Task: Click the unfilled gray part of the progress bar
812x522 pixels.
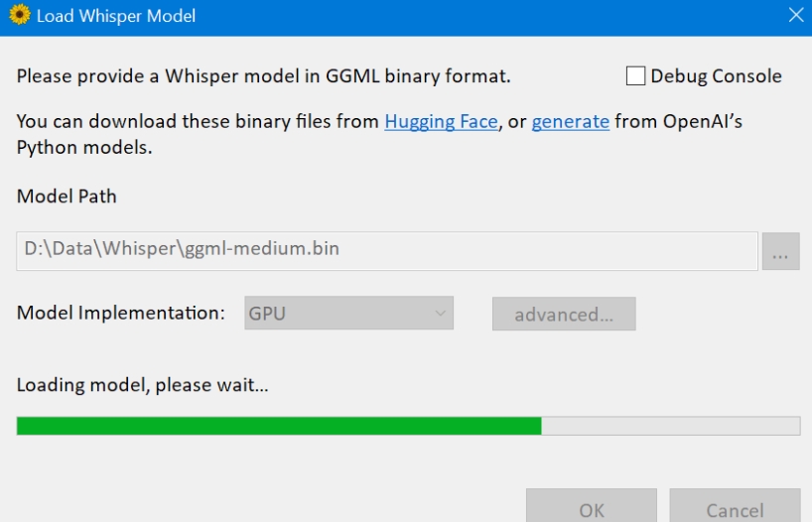Action: pos(670,426)
